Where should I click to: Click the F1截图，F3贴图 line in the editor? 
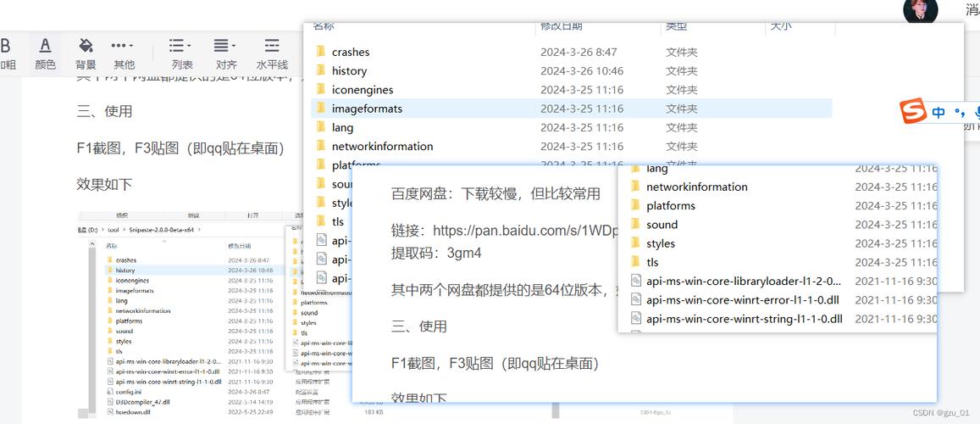pos(180,148)
